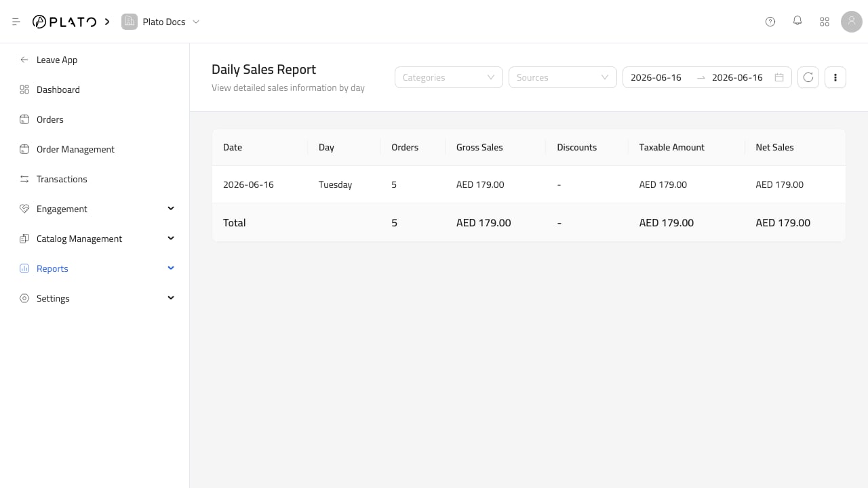The image size is (868, 488).
Task: Open notifications bell icon
Action: [x=797, y=21]
